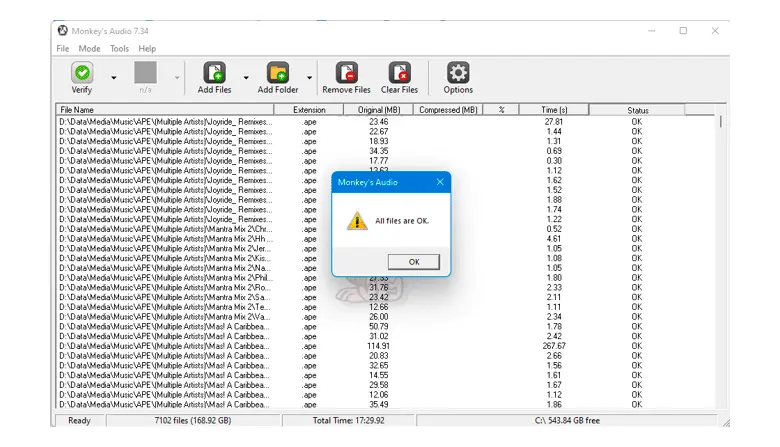This screenshot has width=780, height=447.
Task: Click the warning icon in the dialog
Action: [x=357, y=221]
